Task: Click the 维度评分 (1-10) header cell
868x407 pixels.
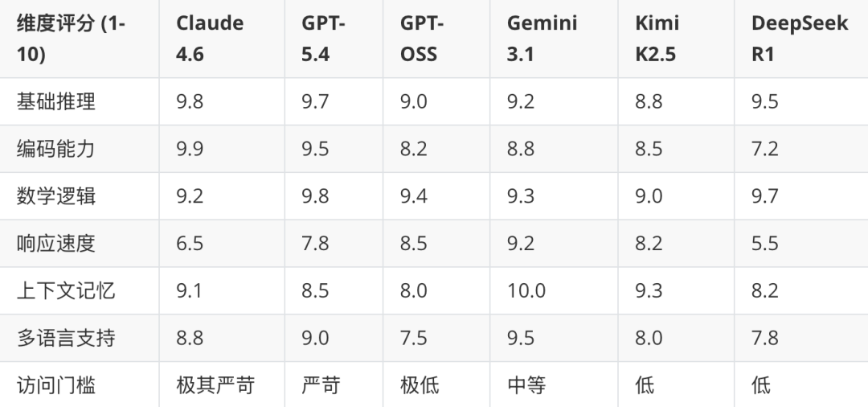Action: click(79, 39)
